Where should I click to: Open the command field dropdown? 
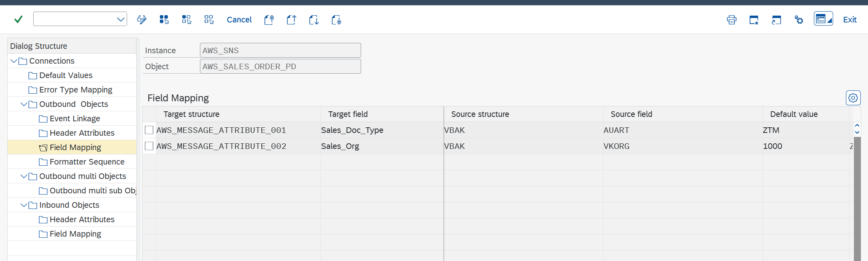pyautogui.click(x=121, y=19)
